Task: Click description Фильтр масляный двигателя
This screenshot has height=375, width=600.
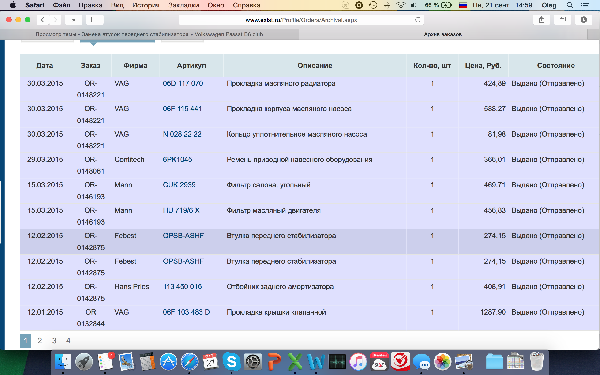Action: (x=273, y=210)
